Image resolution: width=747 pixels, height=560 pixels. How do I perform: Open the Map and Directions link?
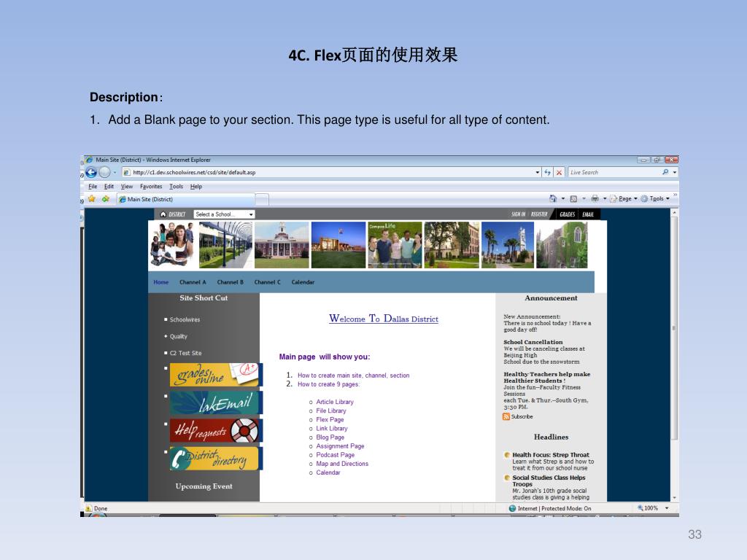(342, 464)
